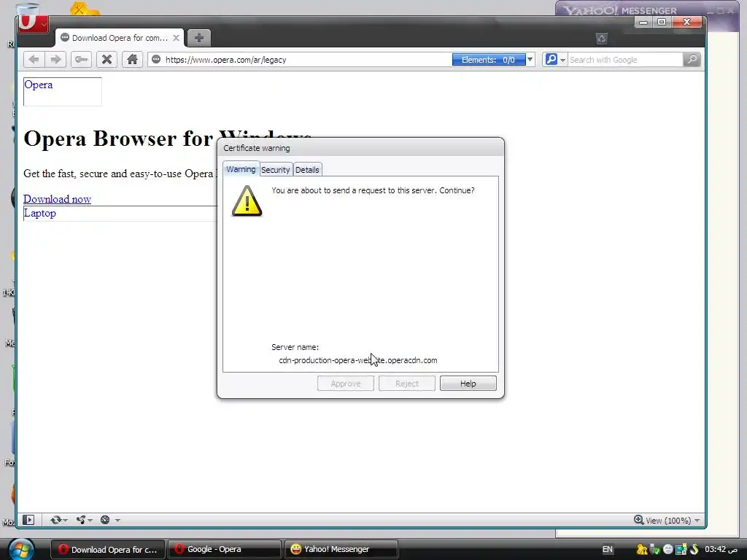Click the server name cdn-production-opera-website.operacdn.com
Screen dimensions: 747x560
pos(357,360)
